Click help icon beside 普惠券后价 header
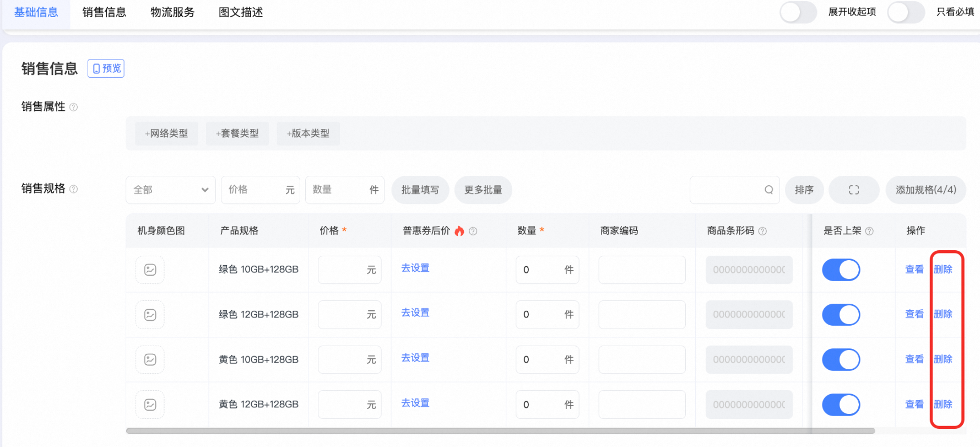 click(473, 231)
